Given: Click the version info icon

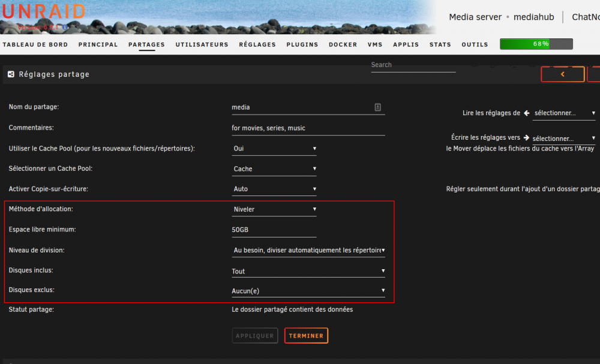Looking at the screenshot, I should point(65,27).
